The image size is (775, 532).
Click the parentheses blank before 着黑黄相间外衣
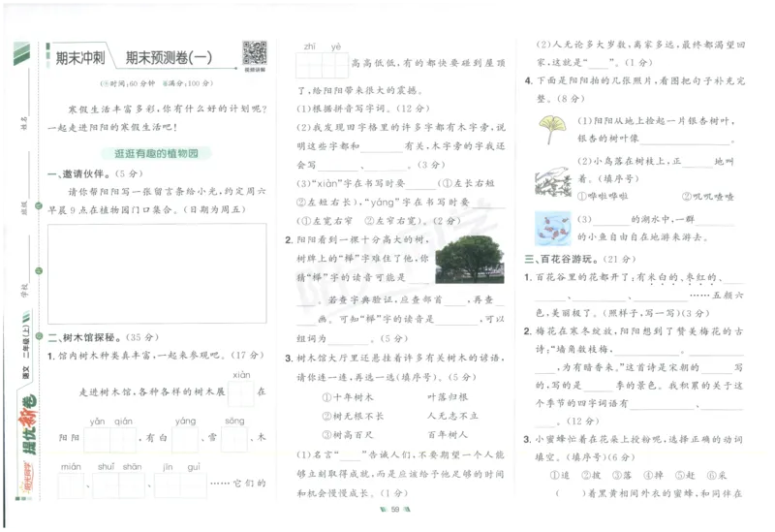(571, 493)
